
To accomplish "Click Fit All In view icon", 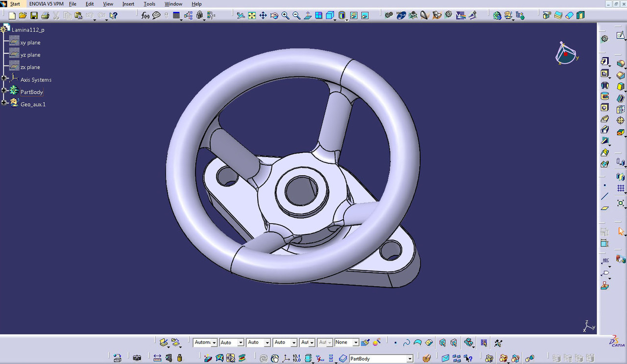I will pos(252,16).
